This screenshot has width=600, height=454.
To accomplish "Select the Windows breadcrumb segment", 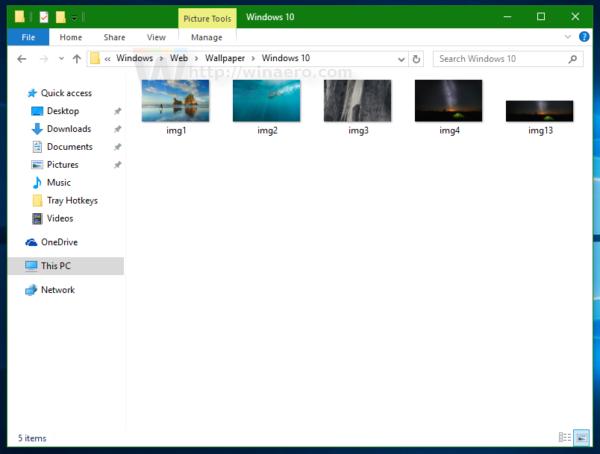I will (x=135, y=58).
